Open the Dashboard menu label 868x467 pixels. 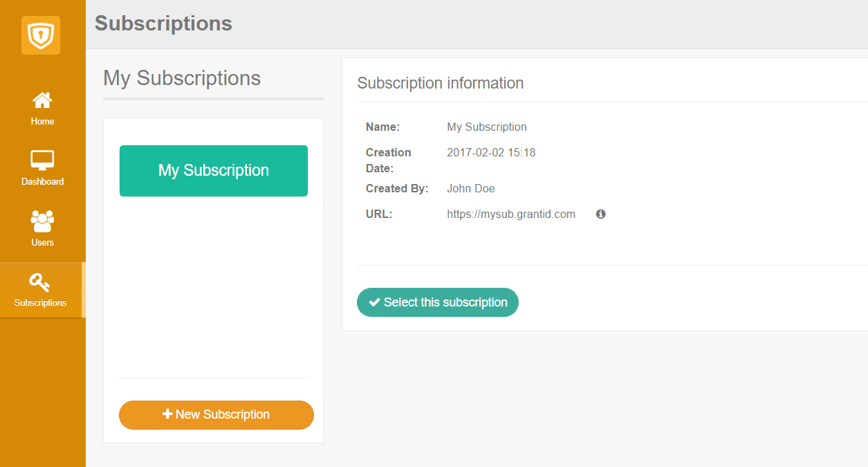tap(42, 182)
